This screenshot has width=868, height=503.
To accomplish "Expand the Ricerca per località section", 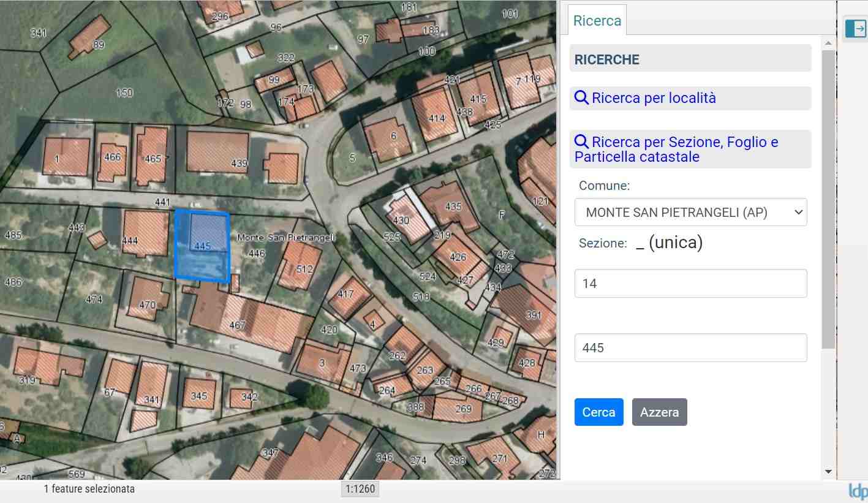I will coord(654,98).
